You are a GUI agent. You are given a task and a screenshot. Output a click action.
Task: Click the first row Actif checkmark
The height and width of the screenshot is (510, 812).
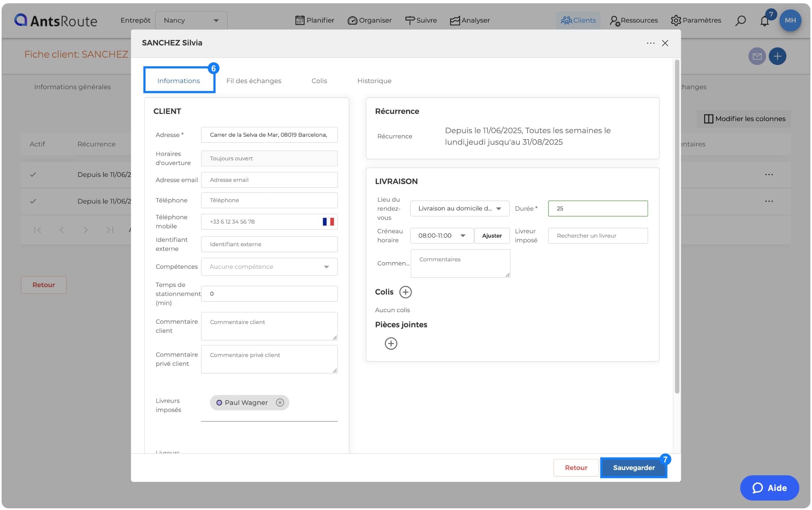click(x=33, y=174)
